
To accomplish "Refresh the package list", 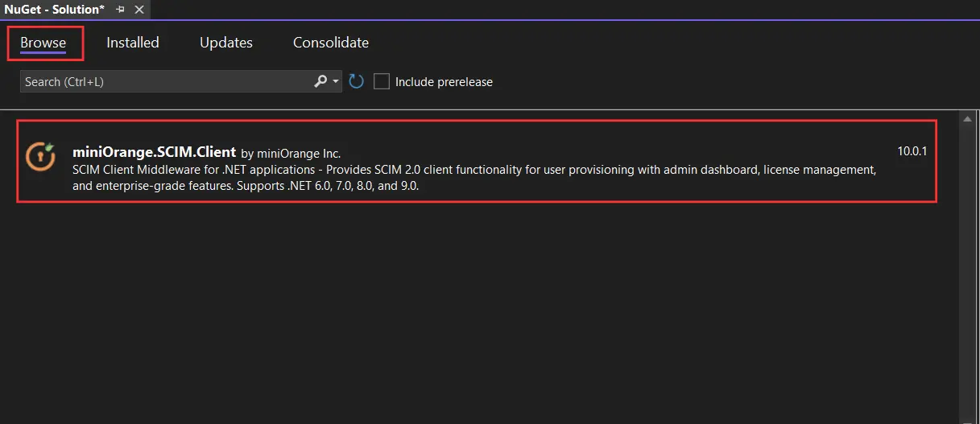I will [x=357, y=81].
